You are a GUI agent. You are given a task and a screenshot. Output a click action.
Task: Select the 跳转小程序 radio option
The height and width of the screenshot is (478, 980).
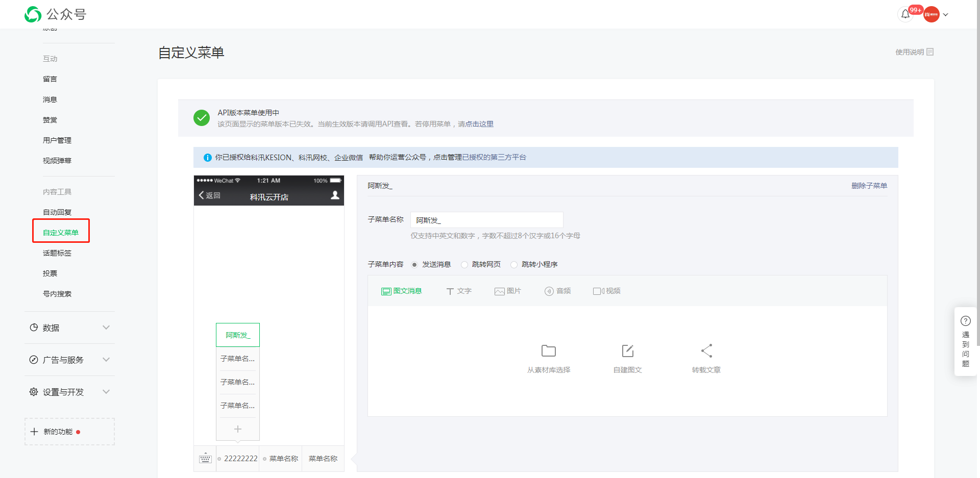tap(514, 264)
